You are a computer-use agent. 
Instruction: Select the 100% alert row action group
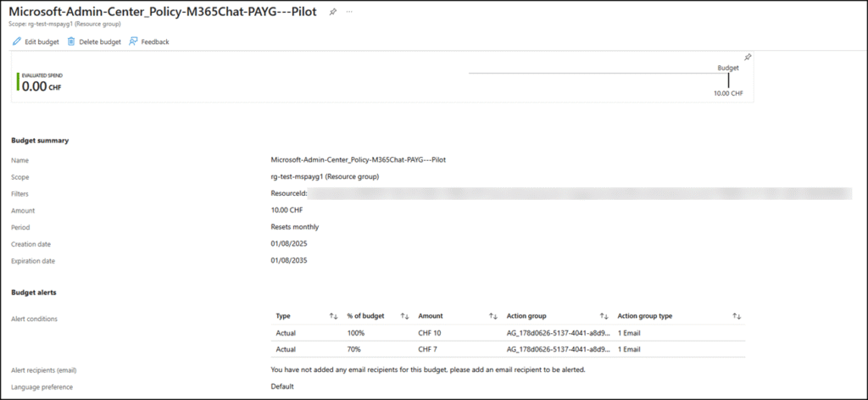(x=558, y=333)
